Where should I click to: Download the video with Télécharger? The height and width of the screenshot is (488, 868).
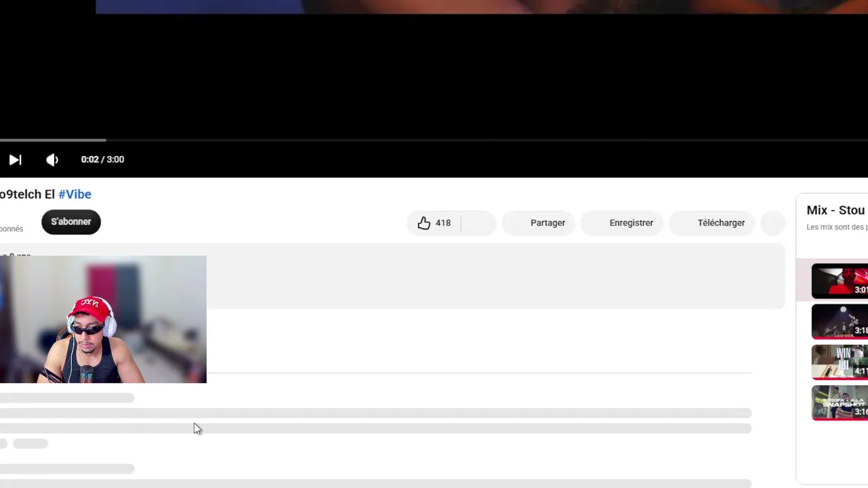(712, 223)
